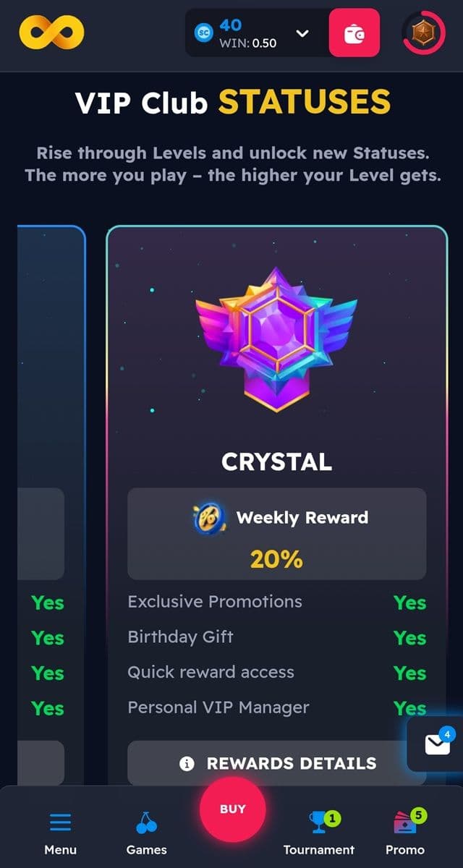463x868 pixels.
Task: Click the Personal VIP Manager row
Action: click(277, 707)
